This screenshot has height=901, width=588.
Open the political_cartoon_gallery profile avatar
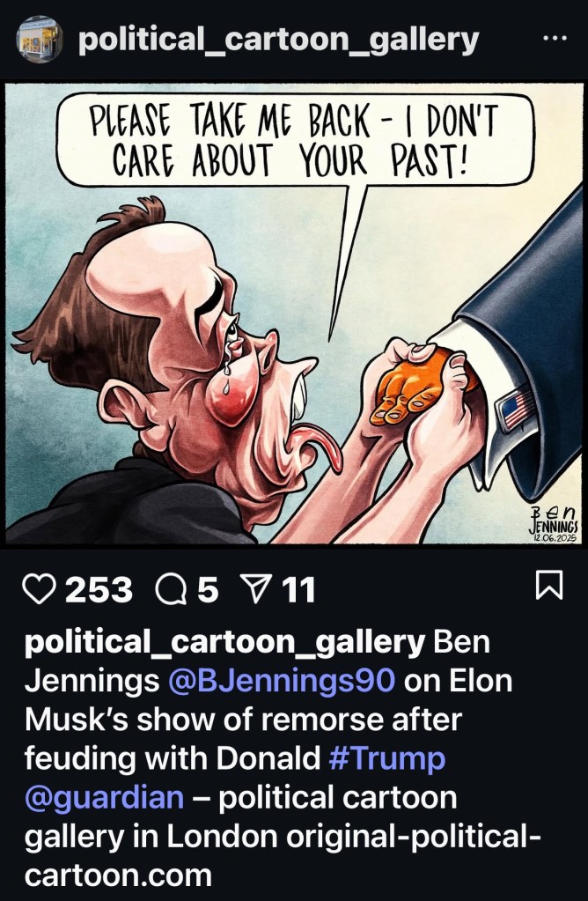41,40
